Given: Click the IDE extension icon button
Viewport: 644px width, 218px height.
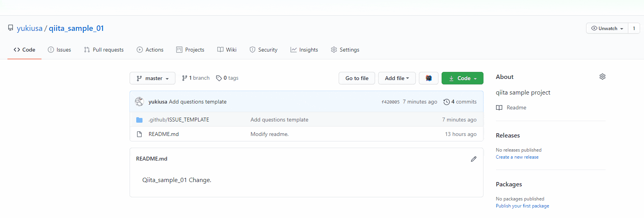Looking at the screenshot, I should (x=429, y=78).
